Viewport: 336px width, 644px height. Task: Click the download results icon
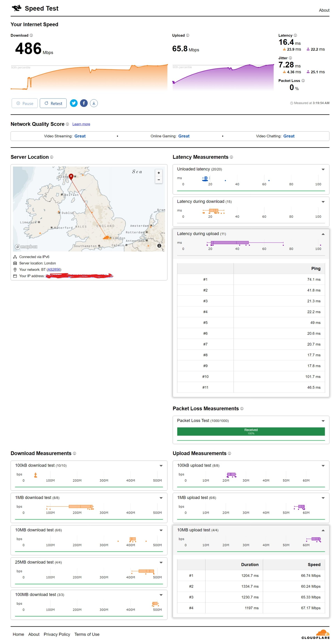pyautogui.click(x=94, y=103)
